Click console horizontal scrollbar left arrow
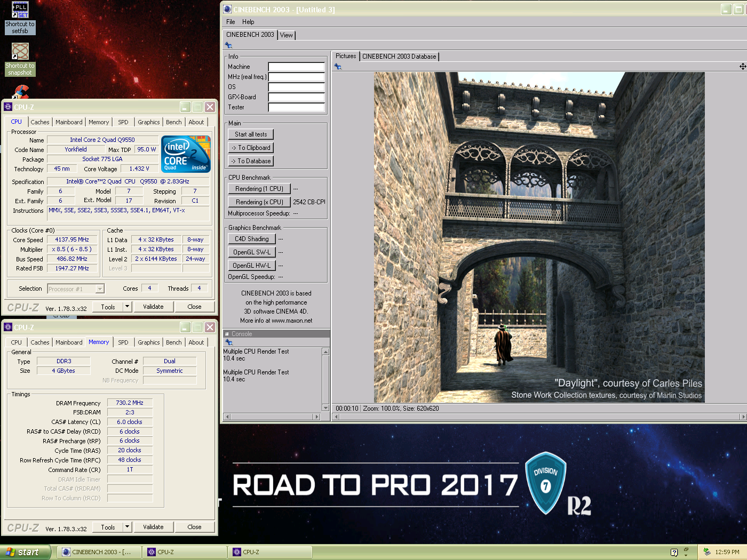The width and height of the screenshot is (747, 560). (227, 417)
